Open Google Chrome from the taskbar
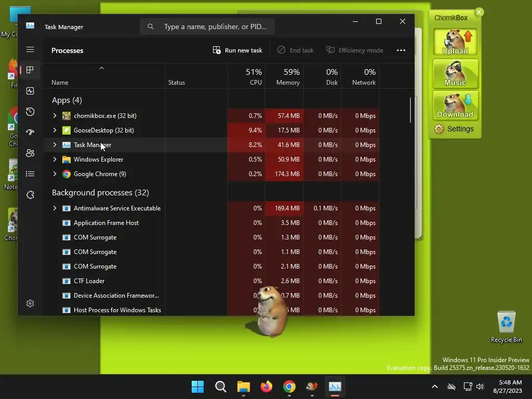The height and width of the screenshot is (399, 532). (x=289, y=387)
